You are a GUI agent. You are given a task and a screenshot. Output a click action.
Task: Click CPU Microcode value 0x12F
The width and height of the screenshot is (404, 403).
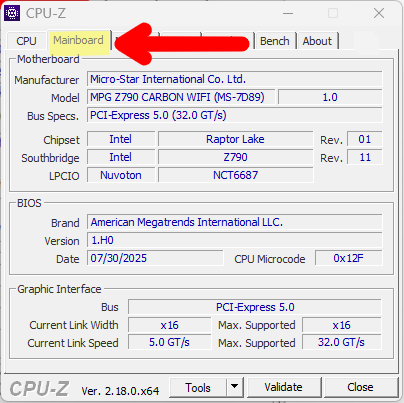pos(349,258)
